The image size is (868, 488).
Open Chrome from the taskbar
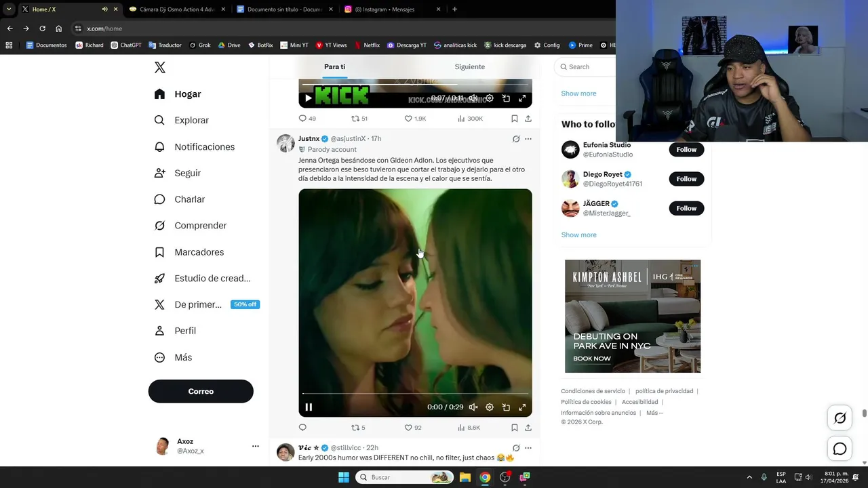coord(485,477)
